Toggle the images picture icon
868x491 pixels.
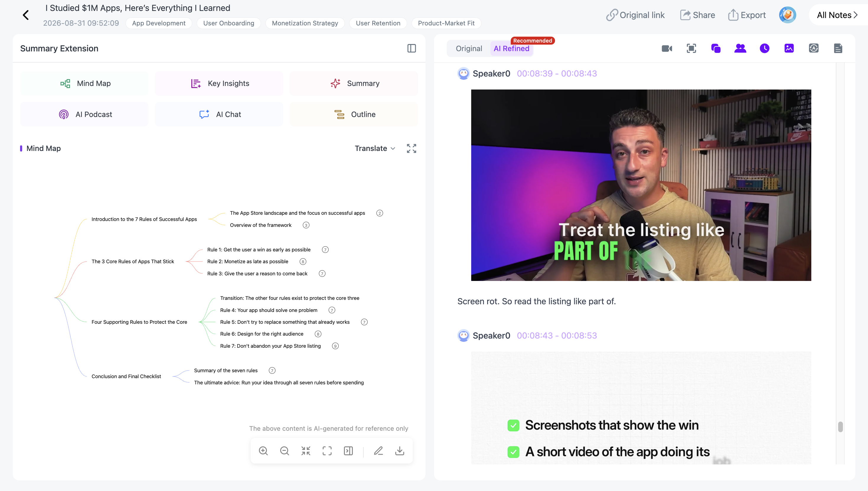pyautogui.click(x=789, y=48)
